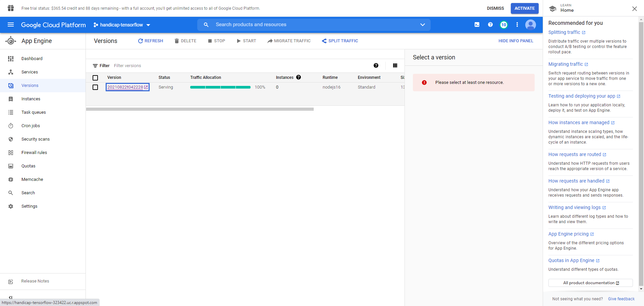644x306 pixels.
Task: Click the START button
Action: coord(247,41)
